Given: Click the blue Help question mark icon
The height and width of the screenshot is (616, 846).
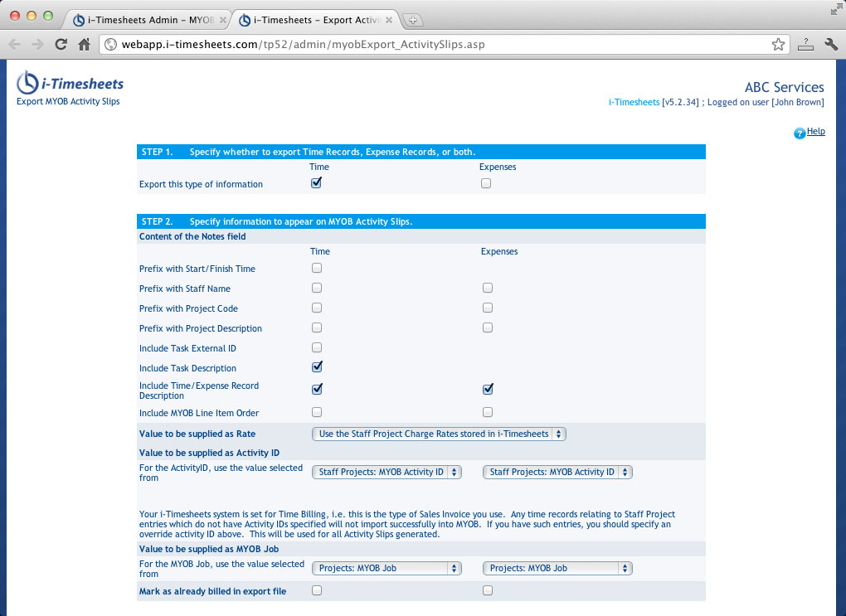Looking at the screenshot, I should pyautogui.click(x=799, y=133).
